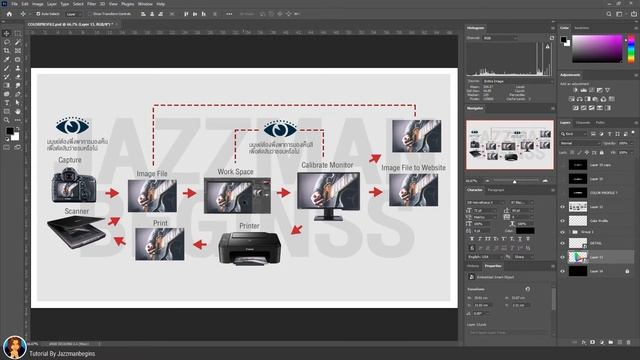Image resolution: width=640 pixels, height=360 pixels.
Task: Open the font family dropdown
Action: click(486, 202)
